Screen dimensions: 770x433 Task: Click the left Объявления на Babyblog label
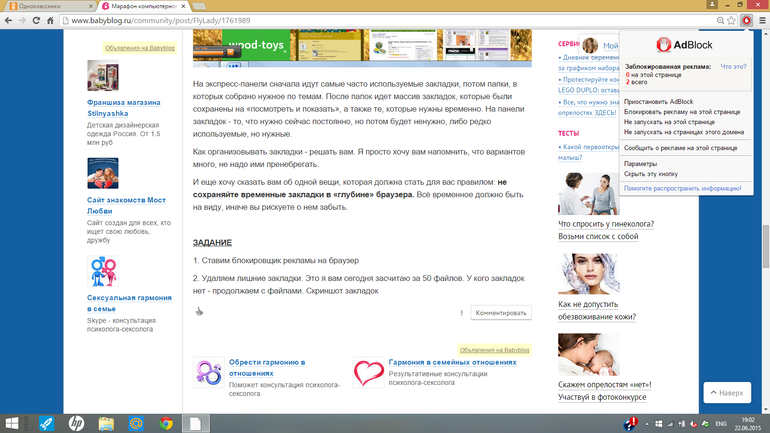pyautogui.click(x=139, y=48)
